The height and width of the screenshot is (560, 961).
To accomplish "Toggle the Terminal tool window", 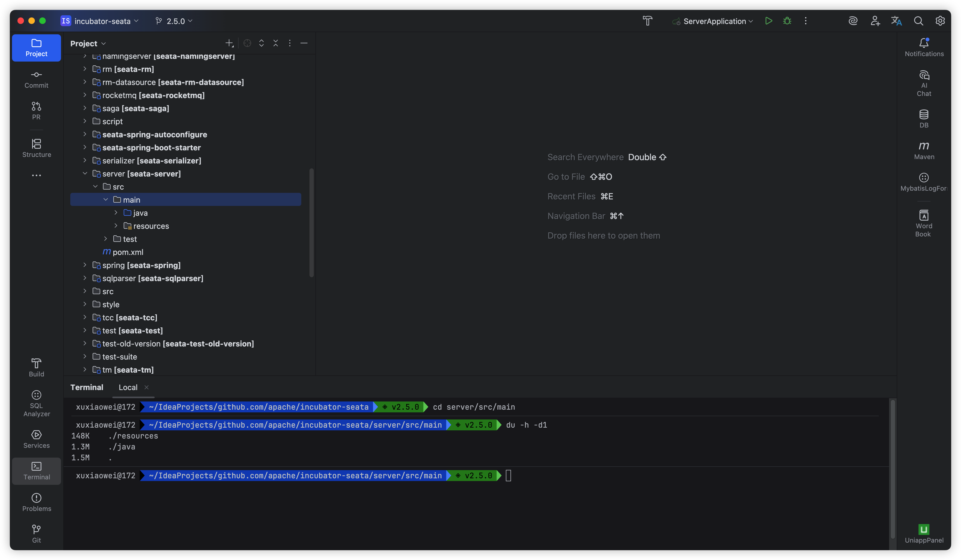I will (36, 470).
